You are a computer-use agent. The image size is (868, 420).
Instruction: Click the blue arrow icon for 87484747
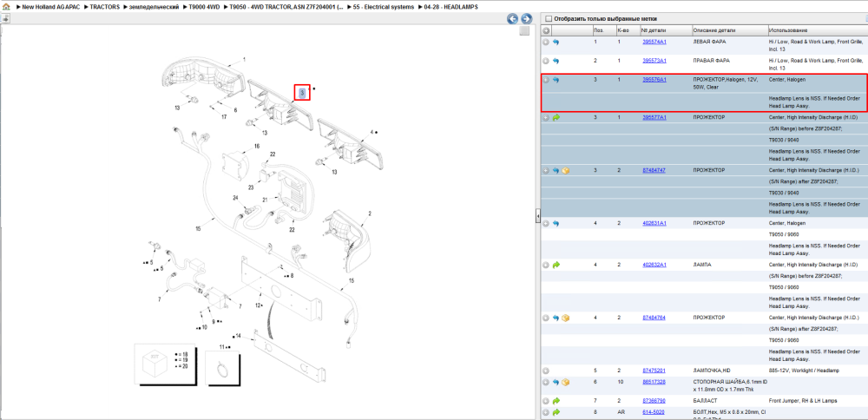[x=556, y=170]
